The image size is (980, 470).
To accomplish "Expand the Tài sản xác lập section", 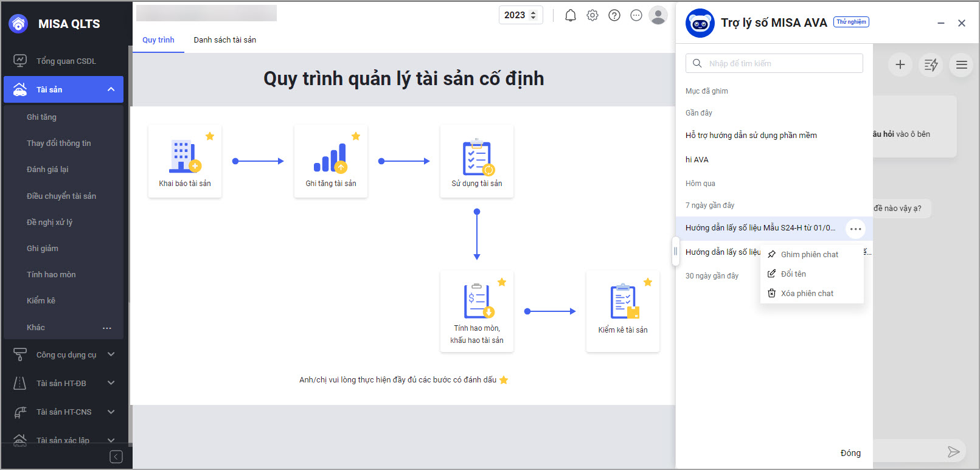I will pyautogui.click(x=111, y=440).
